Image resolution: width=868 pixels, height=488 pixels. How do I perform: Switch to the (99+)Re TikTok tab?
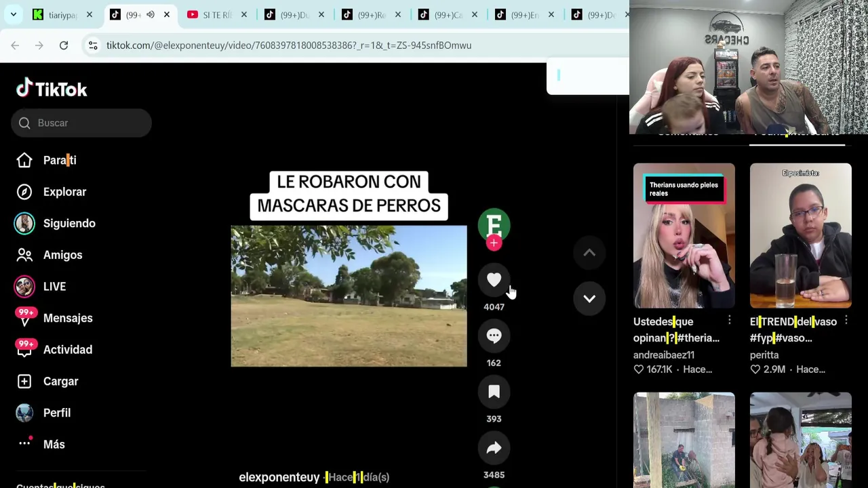tap(372, 14)
